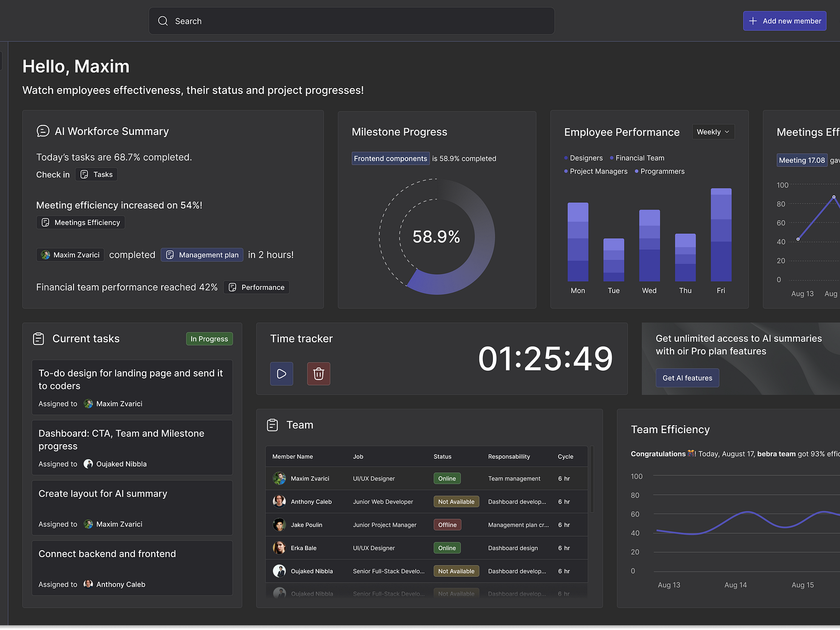This screenshot has height=630, width=840.
Task: Click the Add new member button
Action: point(784,21)
